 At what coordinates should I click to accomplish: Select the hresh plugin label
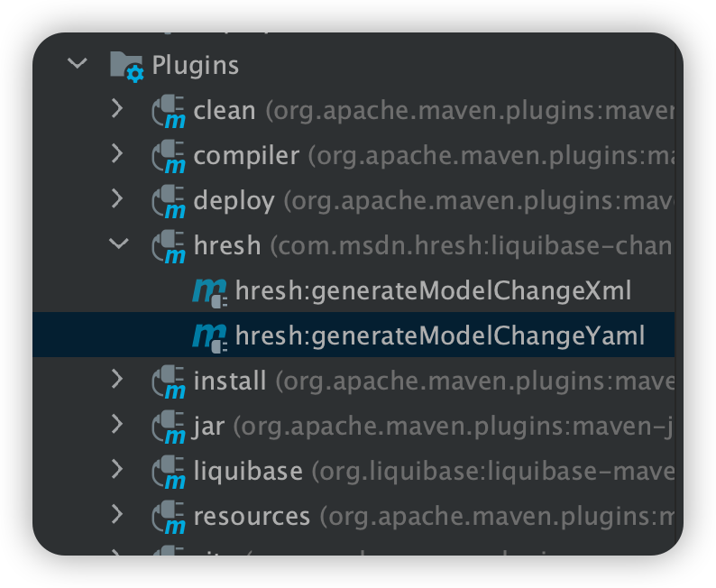pos(227,245)
